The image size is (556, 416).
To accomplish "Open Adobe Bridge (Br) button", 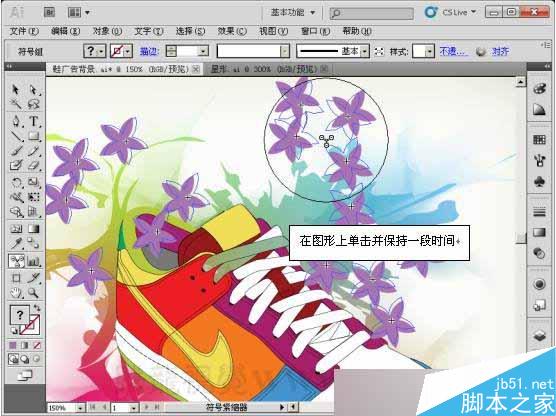I will (49, 13).
